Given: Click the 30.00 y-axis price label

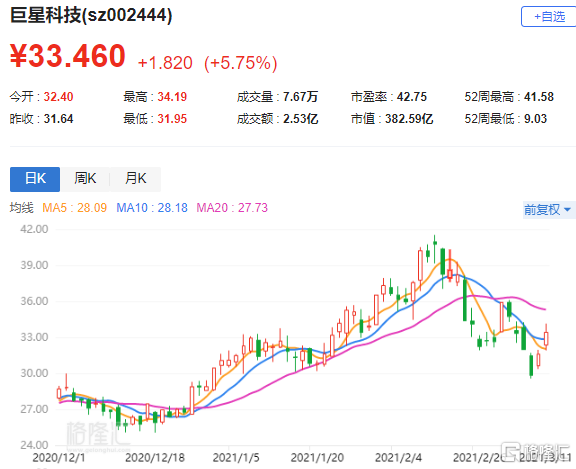Looking at the screenshot, I should tap(34, 373).
